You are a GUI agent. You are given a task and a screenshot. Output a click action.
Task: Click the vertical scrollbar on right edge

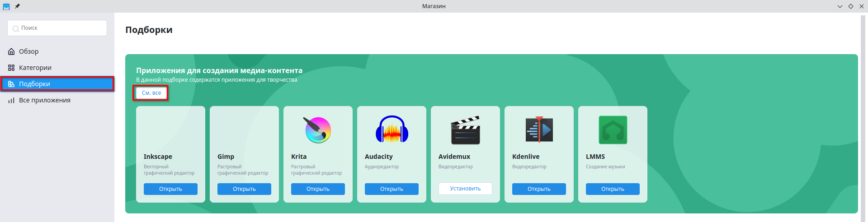tap(863, 113)
